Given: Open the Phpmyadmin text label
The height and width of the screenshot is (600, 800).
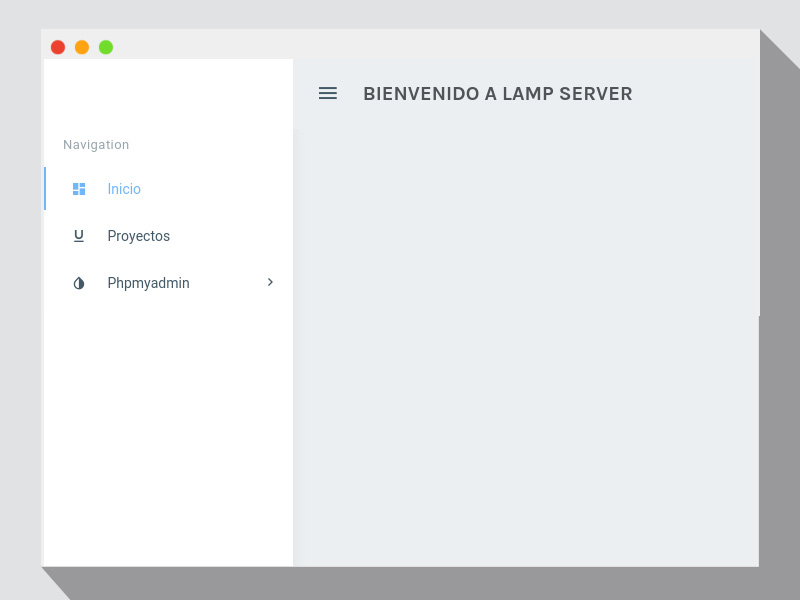Looking at the screenshot, I should 148,283.
